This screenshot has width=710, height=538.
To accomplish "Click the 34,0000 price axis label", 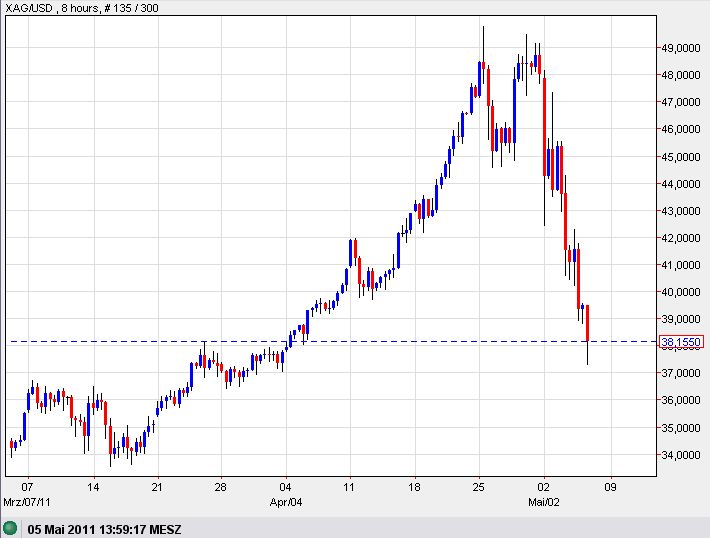I will coord(681,455).
